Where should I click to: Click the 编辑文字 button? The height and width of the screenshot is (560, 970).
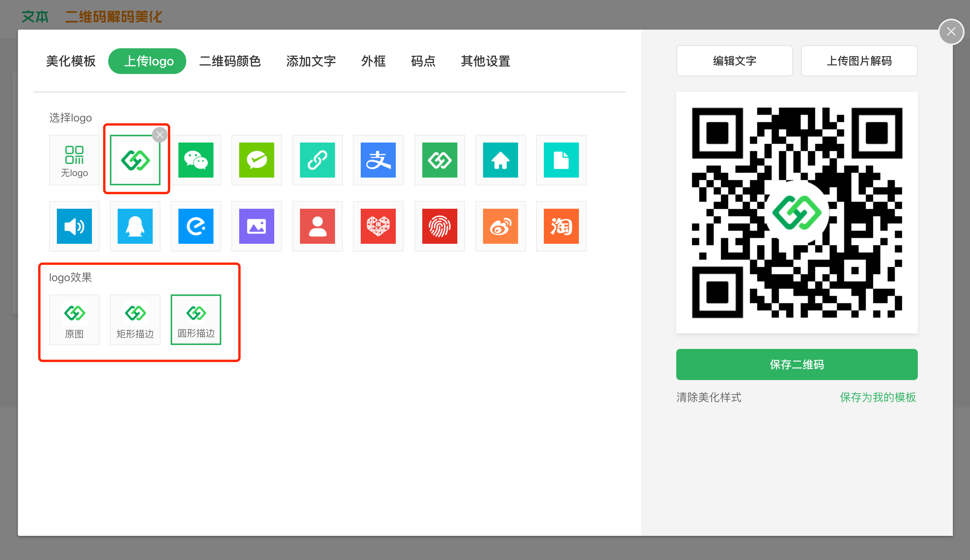click(x=735, y=61)
